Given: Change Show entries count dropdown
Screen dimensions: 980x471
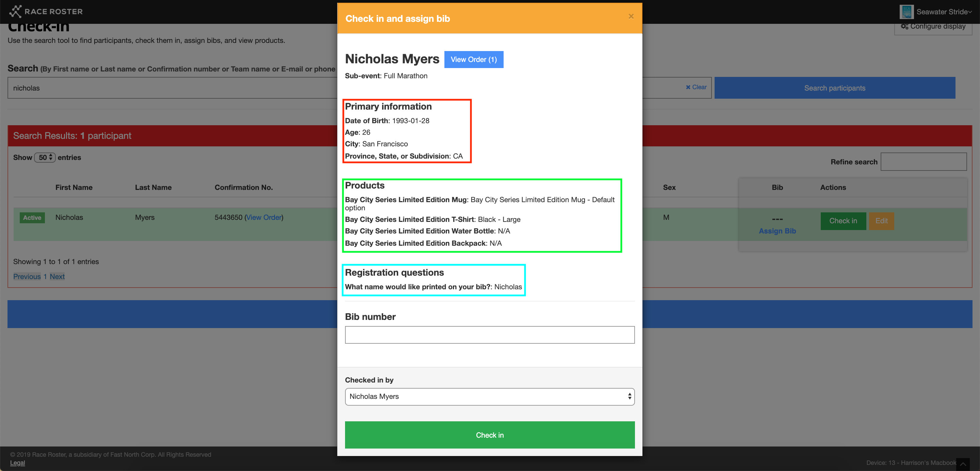Looking at the screenshot, I should click(45, 158).
